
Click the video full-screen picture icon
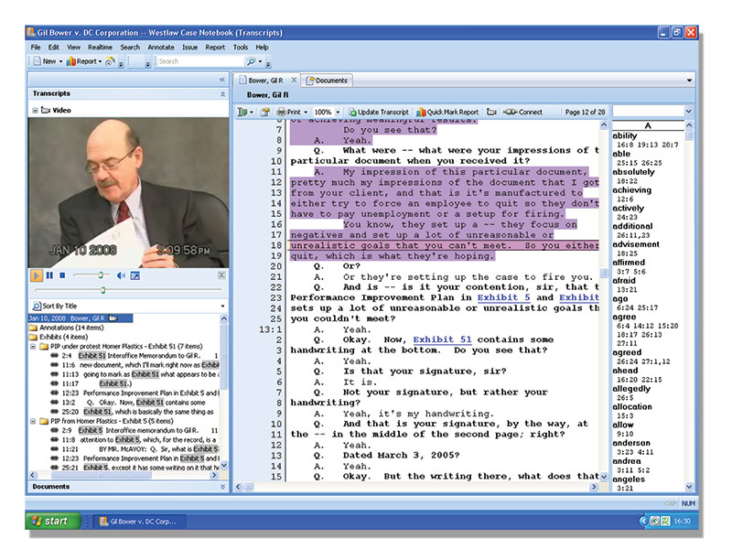(135, 275)
